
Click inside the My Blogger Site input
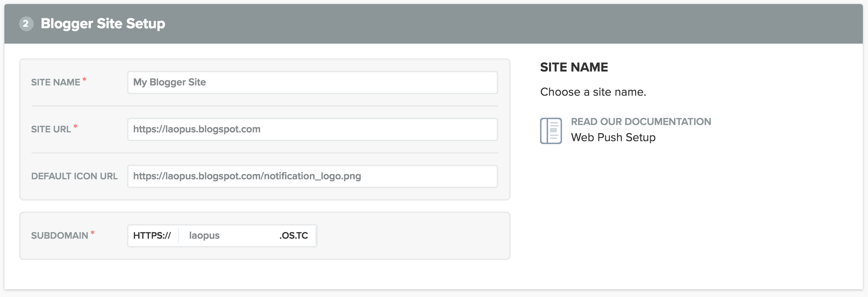pos(312,82)
